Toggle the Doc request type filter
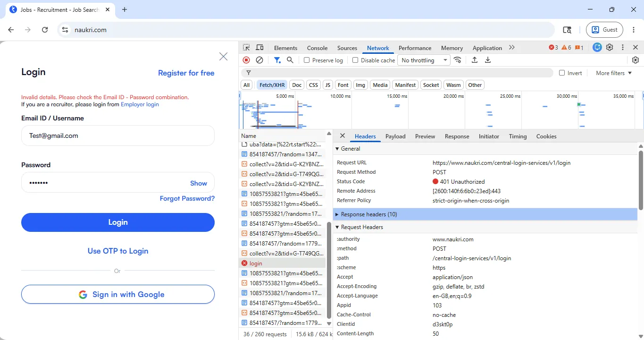Viewport: 644px width, 340px height. [x=297, y=85]
